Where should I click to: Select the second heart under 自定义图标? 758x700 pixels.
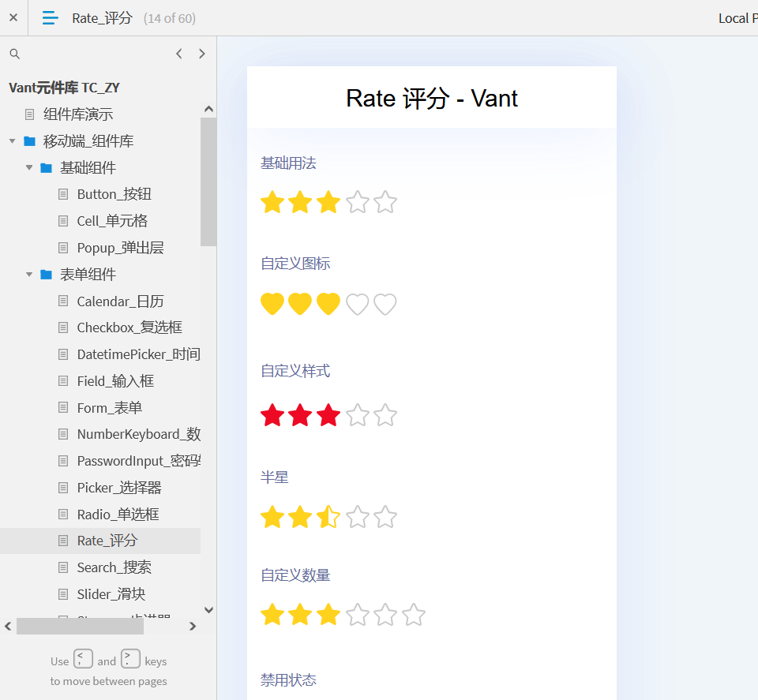pyautogui.click(x=300, y=304)
